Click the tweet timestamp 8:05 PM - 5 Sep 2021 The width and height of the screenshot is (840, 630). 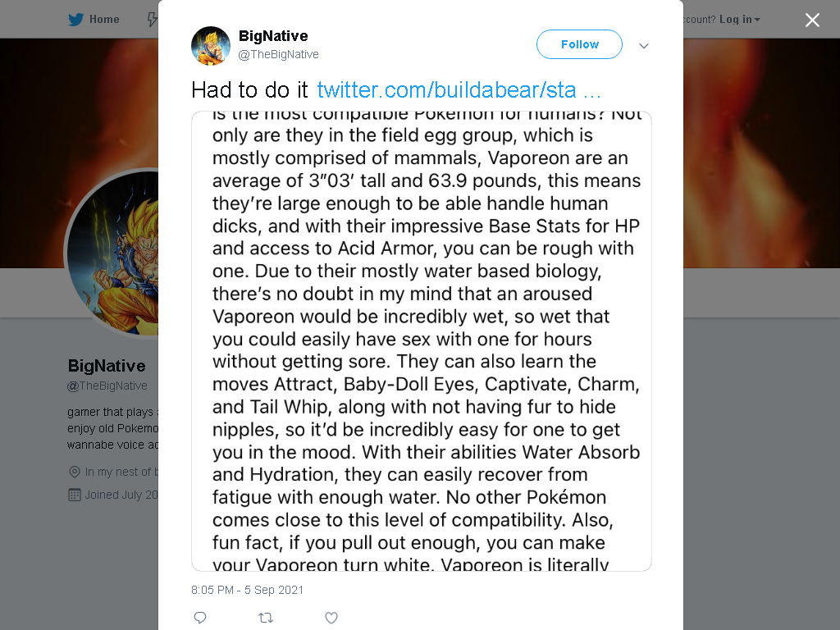247,590
